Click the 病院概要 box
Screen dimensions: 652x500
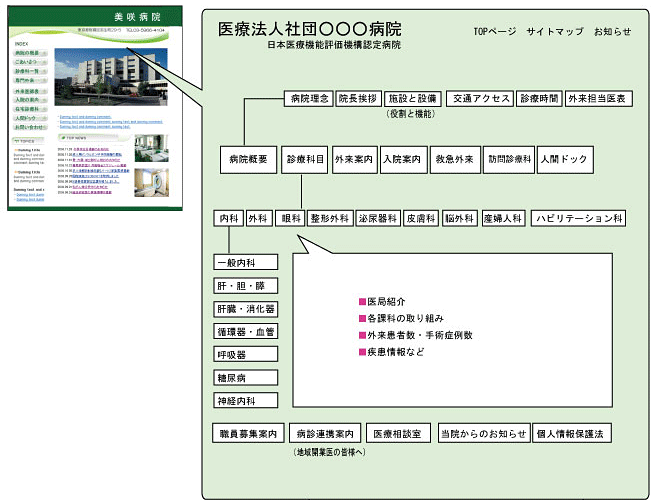click(247, 159)
